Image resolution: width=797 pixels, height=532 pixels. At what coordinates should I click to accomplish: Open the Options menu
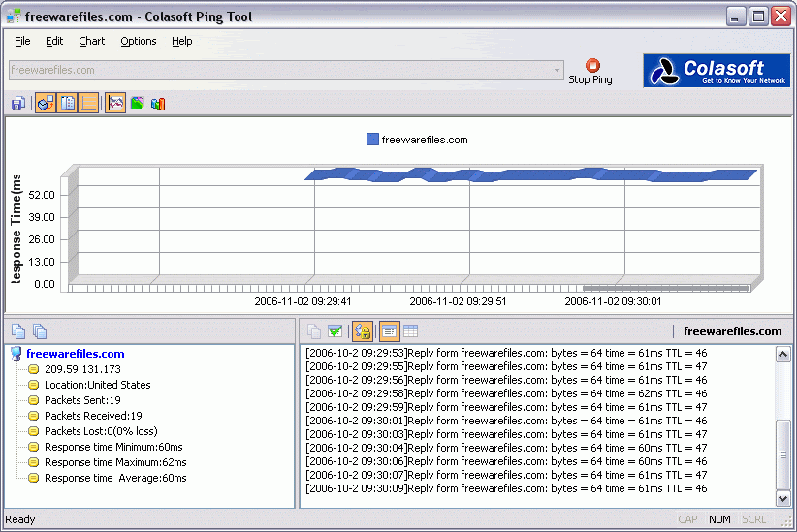[x=139, y=41]
